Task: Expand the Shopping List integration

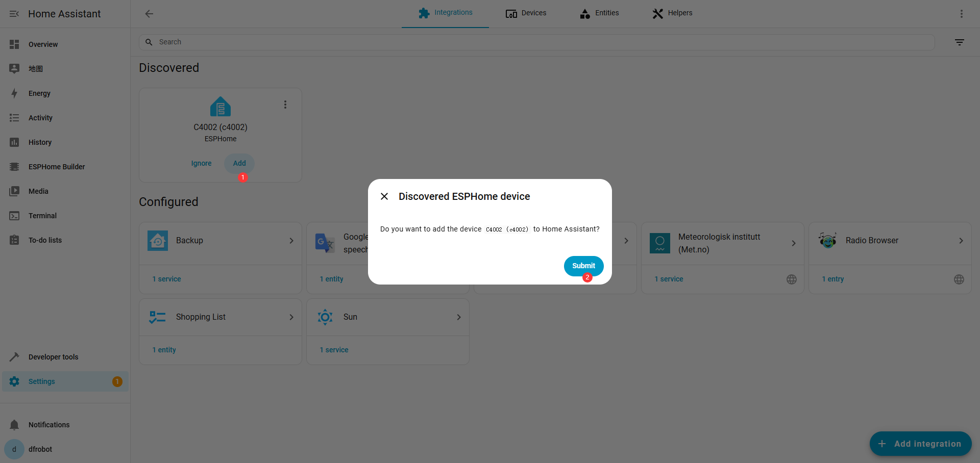Action: [291, 317]
